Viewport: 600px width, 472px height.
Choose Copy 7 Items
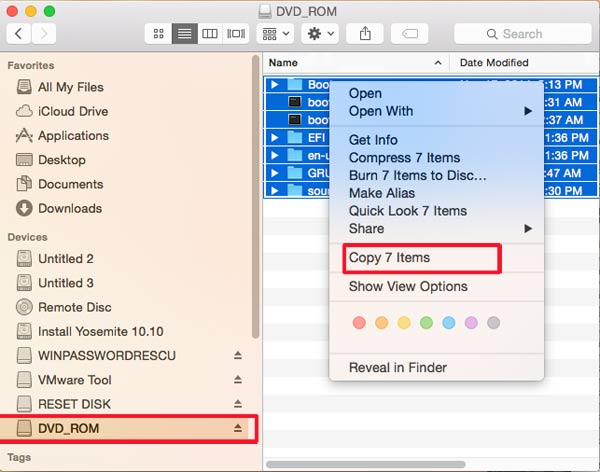436,258
